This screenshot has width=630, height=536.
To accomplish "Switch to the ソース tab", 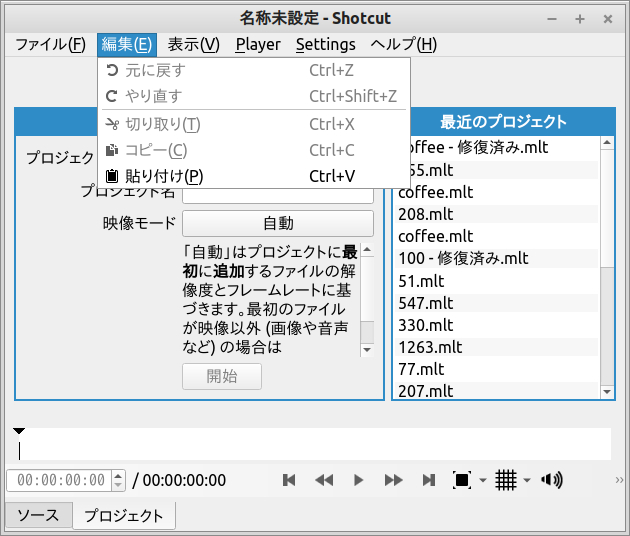I will 39,516.
